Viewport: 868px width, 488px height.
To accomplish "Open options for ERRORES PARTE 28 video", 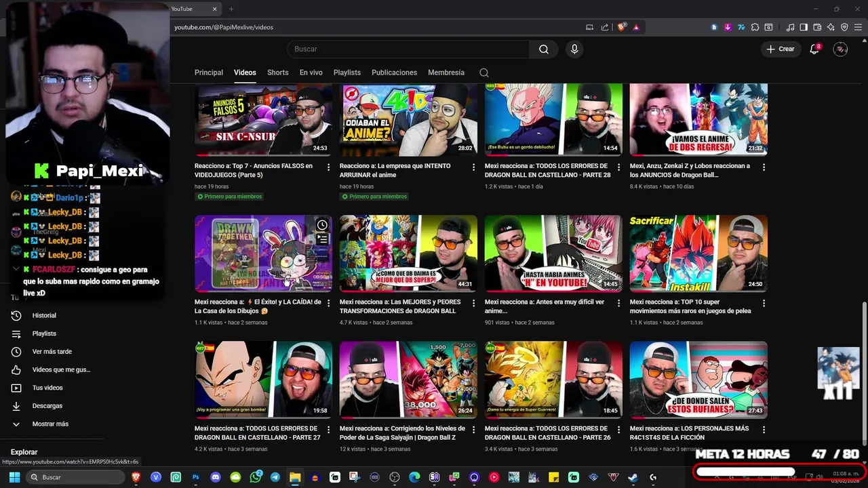I will [619, 167].
